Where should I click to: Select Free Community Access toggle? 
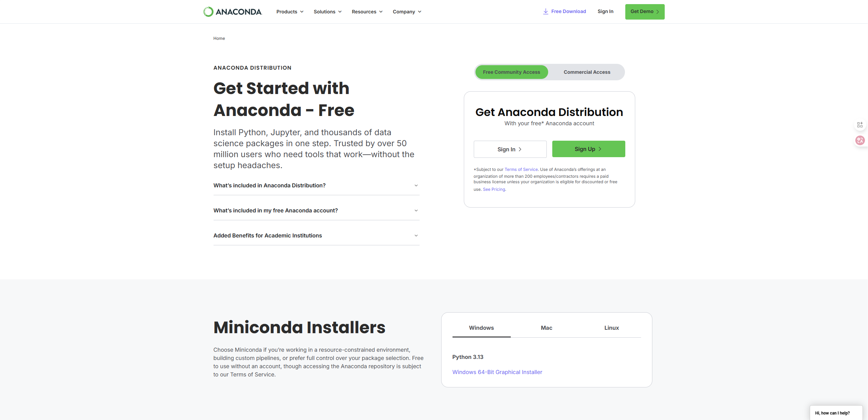click(511, 72)
